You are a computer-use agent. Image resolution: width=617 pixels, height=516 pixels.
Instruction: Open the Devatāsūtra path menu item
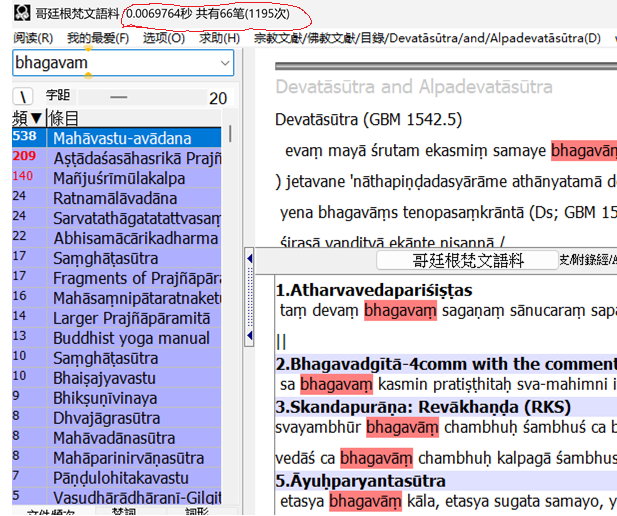click(427, 38)
